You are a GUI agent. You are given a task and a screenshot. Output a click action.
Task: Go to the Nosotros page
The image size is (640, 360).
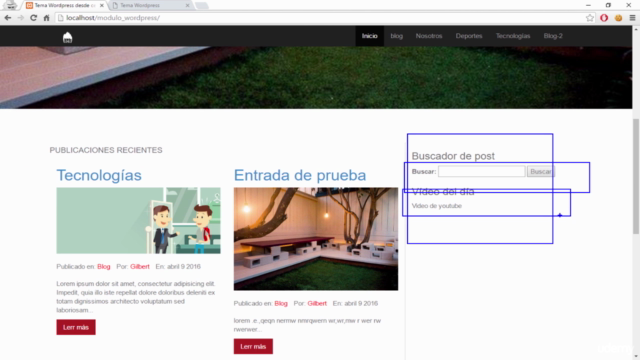429,36
